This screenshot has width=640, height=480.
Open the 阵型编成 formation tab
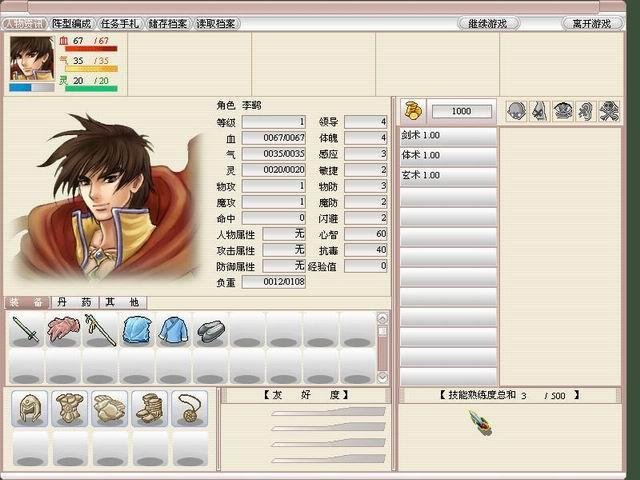pos(72,24)
